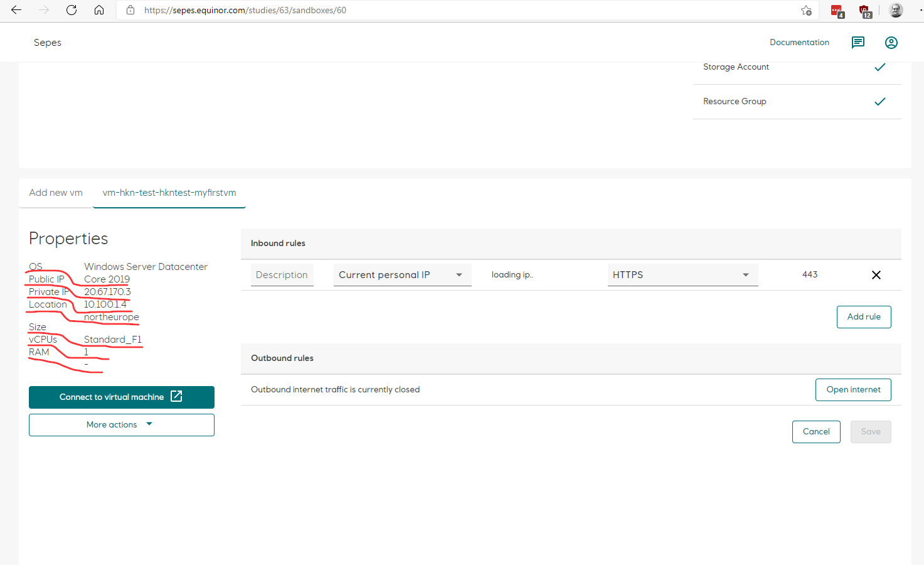Click the browser profile avatar
Screen dimensions: 924x565
[x=896, y=10]
